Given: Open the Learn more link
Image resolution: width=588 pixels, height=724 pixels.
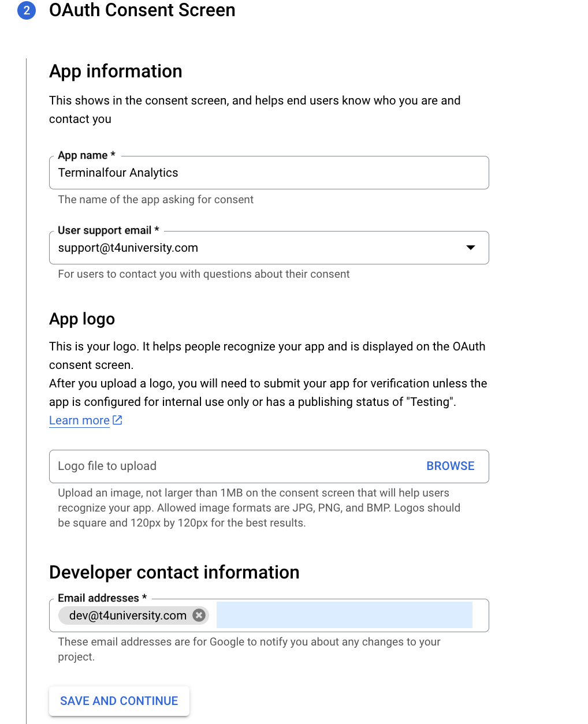Looking at the screenshot, I should [x=79, y=420].
